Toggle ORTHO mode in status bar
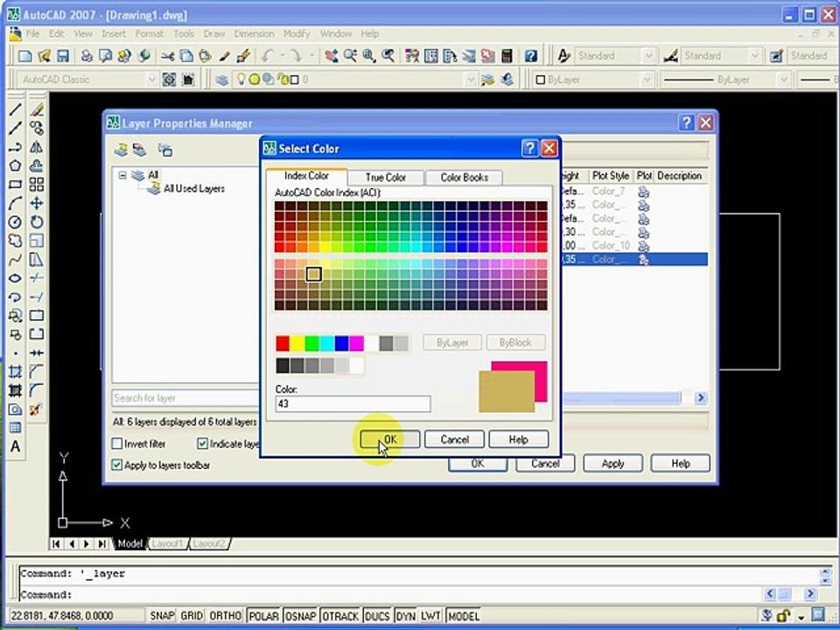The height and width of the screenshot is (630, 840). coord(225,615)
